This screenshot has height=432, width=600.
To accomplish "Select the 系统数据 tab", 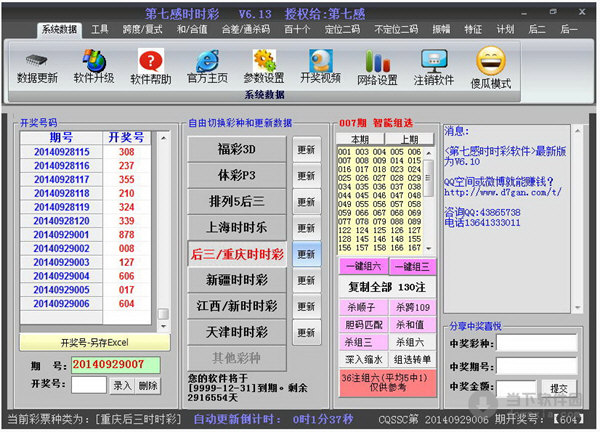I will pos(59,29).
